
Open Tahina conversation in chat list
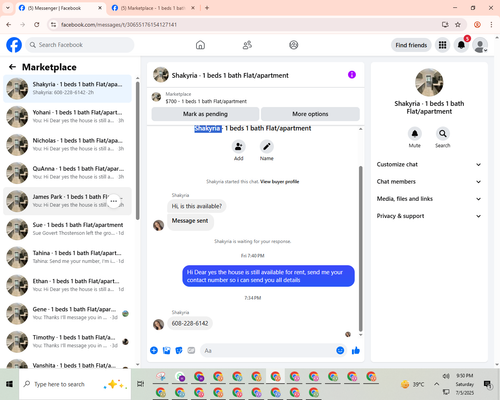pyautogui.click(x=67, y=257)
